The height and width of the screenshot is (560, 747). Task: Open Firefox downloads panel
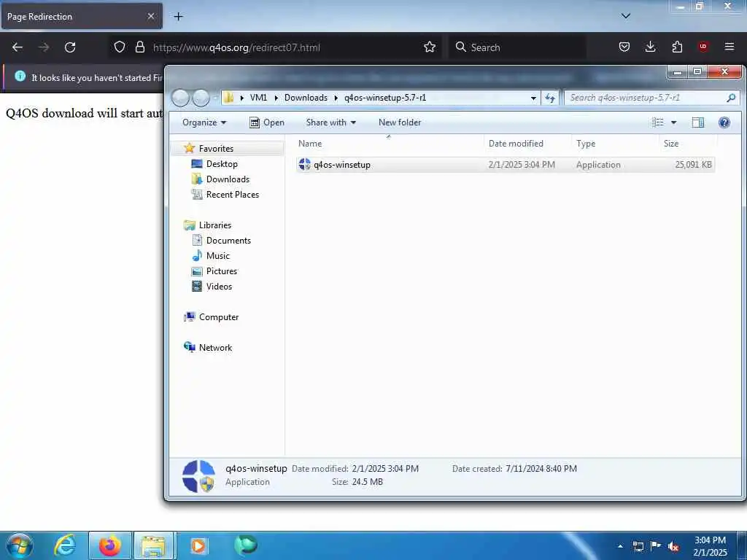(x=650, y=47)
